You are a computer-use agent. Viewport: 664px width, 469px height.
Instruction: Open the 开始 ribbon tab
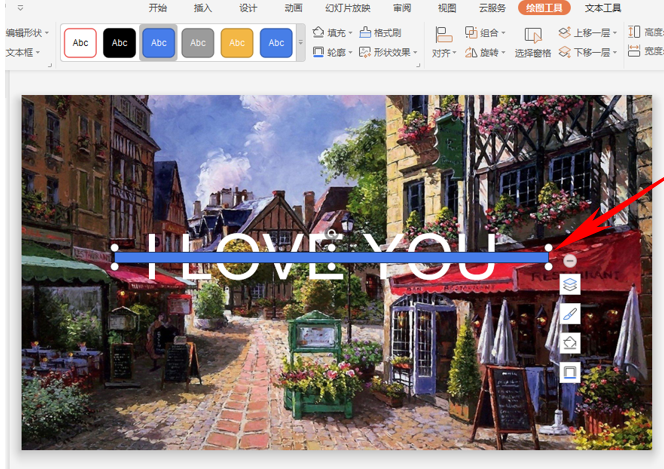(158, 8)
